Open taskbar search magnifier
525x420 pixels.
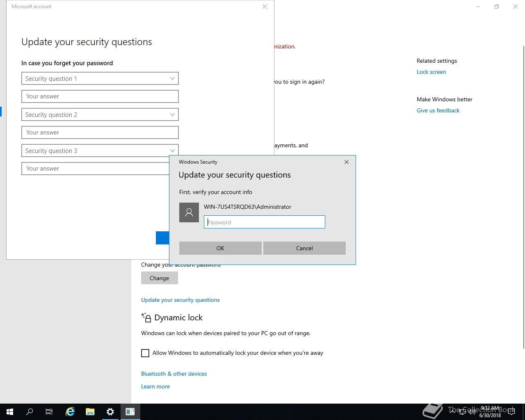pyautogui.click(x=30, y=411)
